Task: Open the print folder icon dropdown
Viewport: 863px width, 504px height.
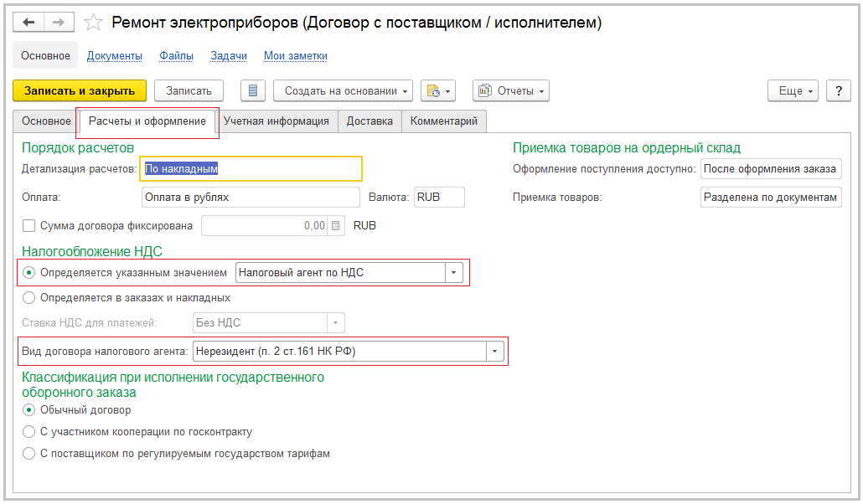Action: pos(437,90)
